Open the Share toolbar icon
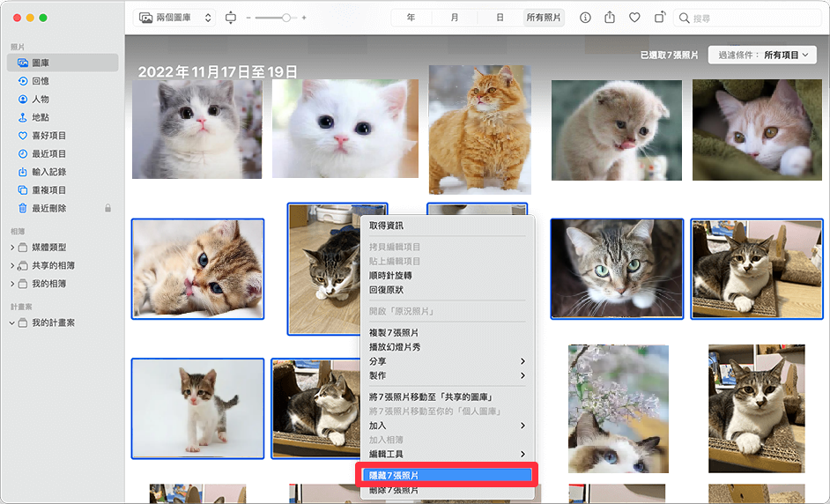The width and height of the screenshot is (830, 504). coord(610,18)
